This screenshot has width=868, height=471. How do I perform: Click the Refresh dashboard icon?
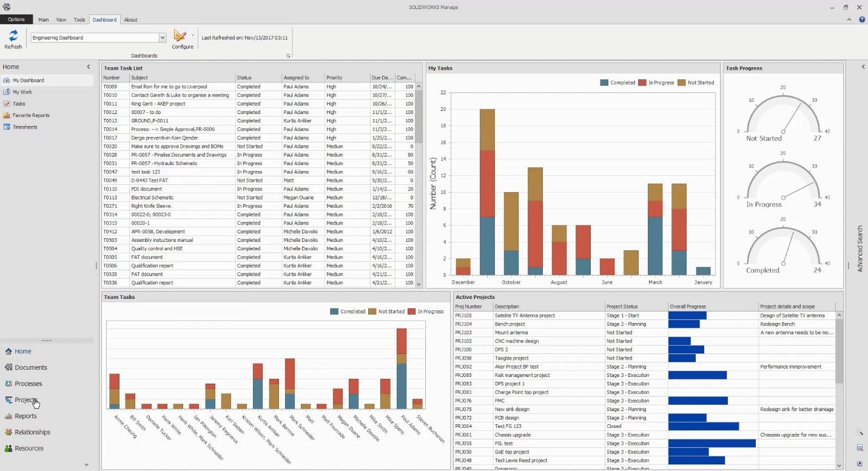[x=13, y=36]
